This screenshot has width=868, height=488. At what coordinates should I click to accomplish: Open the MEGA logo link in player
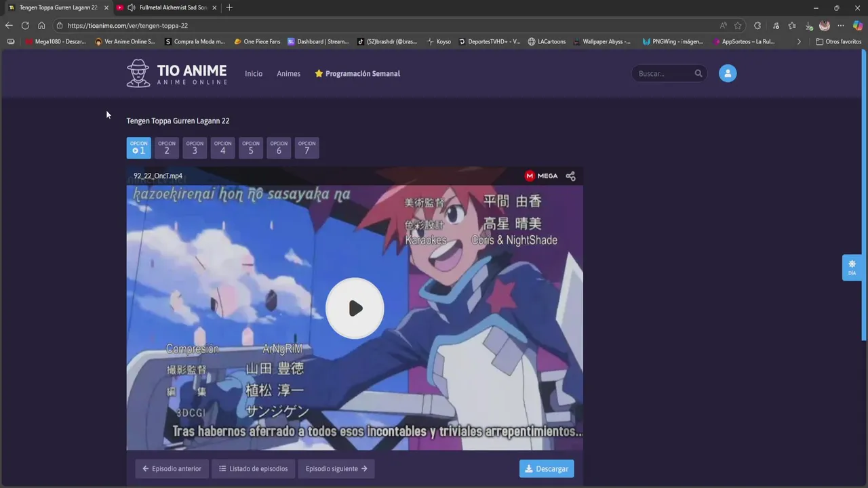coord(541,176)
